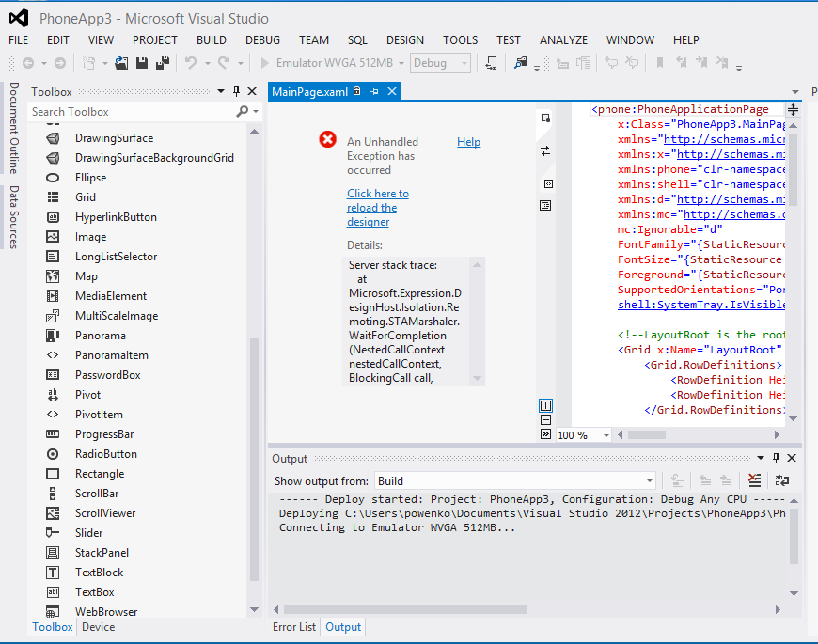Close the MainPage.xaml tab
Screen dimensions: 818x644
coord(392,92)
